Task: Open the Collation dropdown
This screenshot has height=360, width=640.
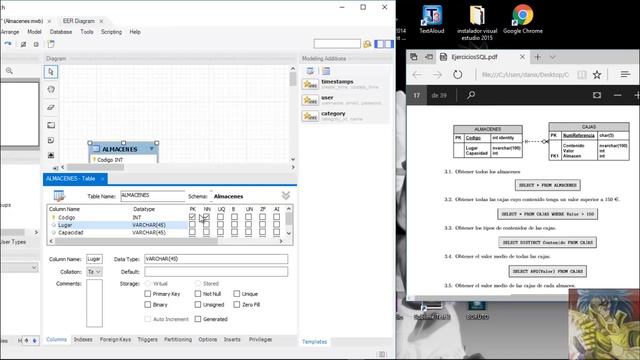Action: (94, 272)
